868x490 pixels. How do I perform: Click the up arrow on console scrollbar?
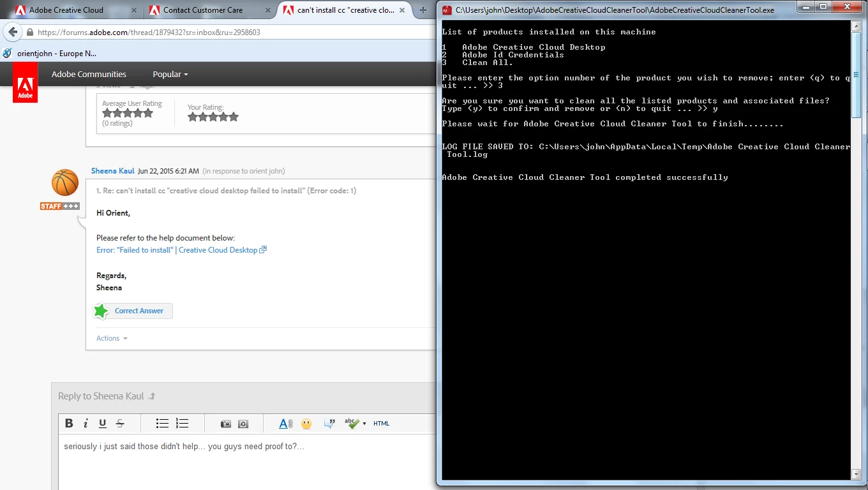click(857, 26)
